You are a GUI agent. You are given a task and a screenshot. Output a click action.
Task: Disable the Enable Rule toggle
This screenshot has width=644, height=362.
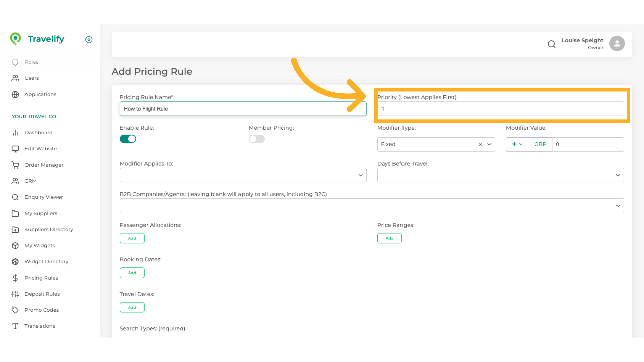[x=128, y=139]
